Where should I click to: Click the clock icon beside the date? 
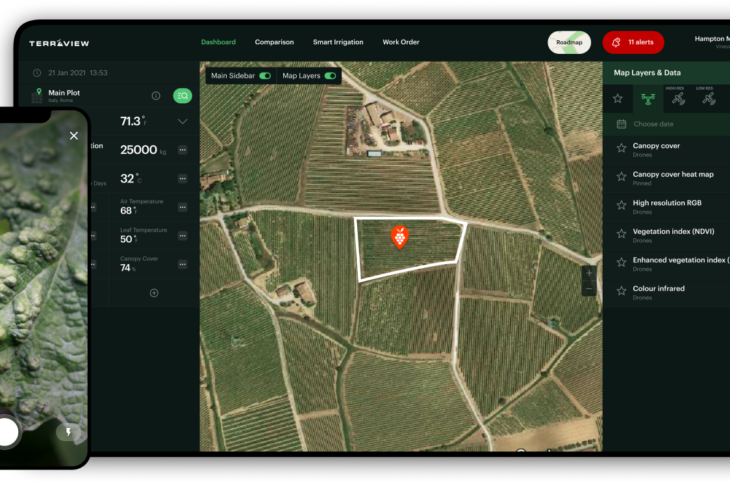[x=37, y=73]
